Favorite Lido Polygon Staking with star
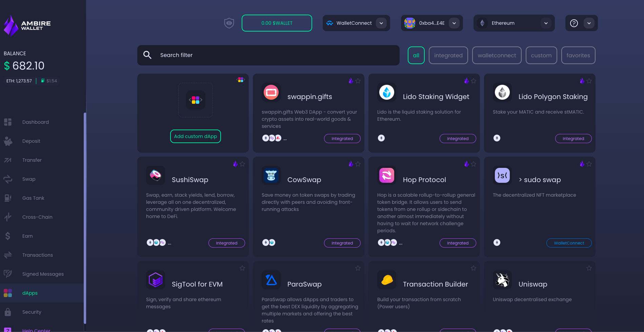 pos(589,81)
